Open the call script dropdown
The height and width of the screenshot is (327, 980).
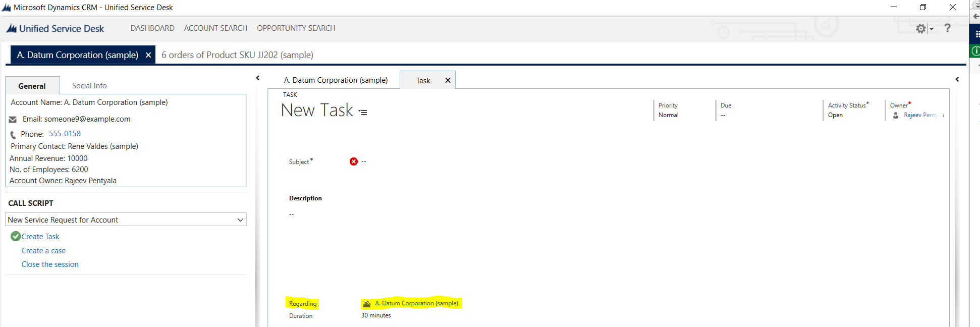[126, 220]
